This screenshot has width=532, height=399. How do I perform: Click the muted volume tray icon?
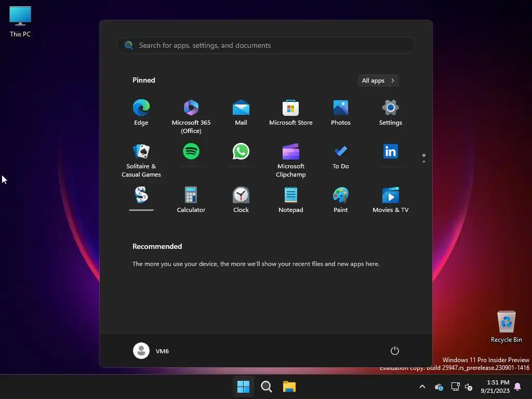pyautogui.click(x=469, y=387)
